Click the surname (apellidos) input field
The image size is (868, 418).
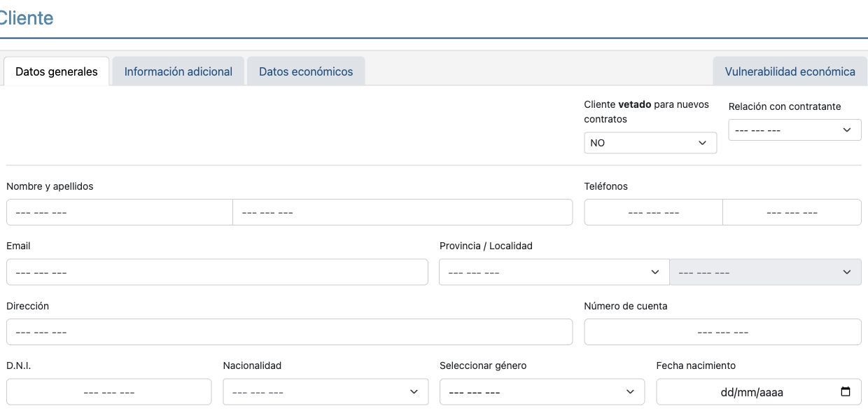[x=402, y=212]
